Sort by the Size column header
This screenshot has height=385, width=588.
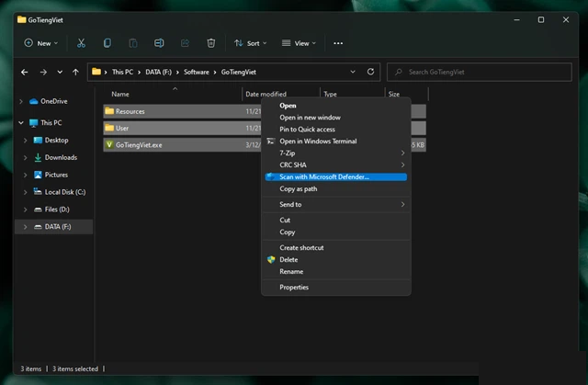[x=394, y=94]
